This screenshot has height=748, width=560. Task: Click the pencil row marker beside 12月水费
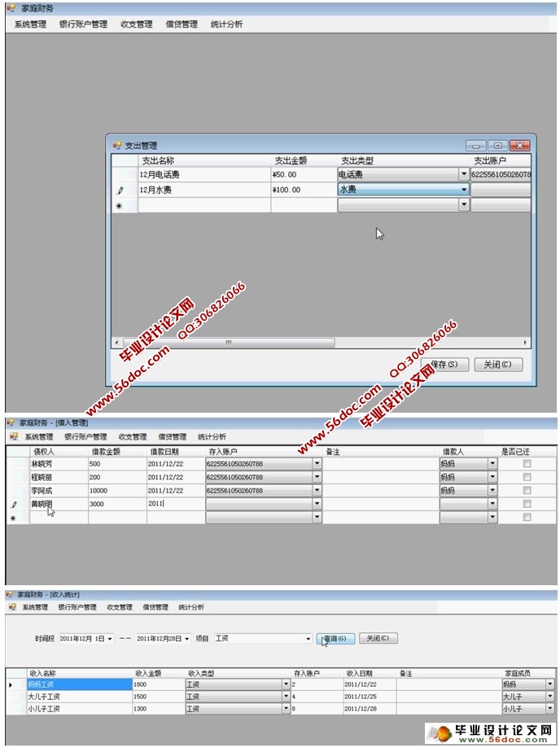[x=120, y=190]
